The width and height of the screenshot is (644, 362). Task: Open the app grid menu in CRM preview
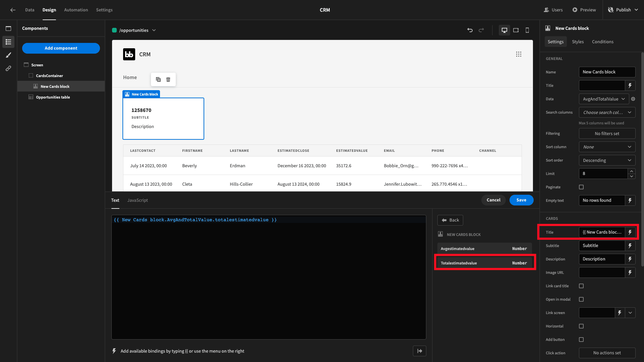coord(519,54)
